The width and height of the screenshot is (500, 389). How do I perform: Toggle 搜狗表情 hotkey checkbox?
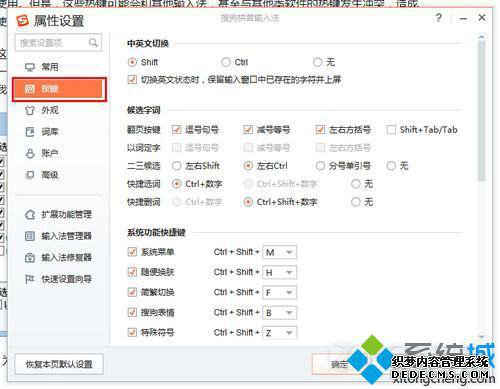132,312
